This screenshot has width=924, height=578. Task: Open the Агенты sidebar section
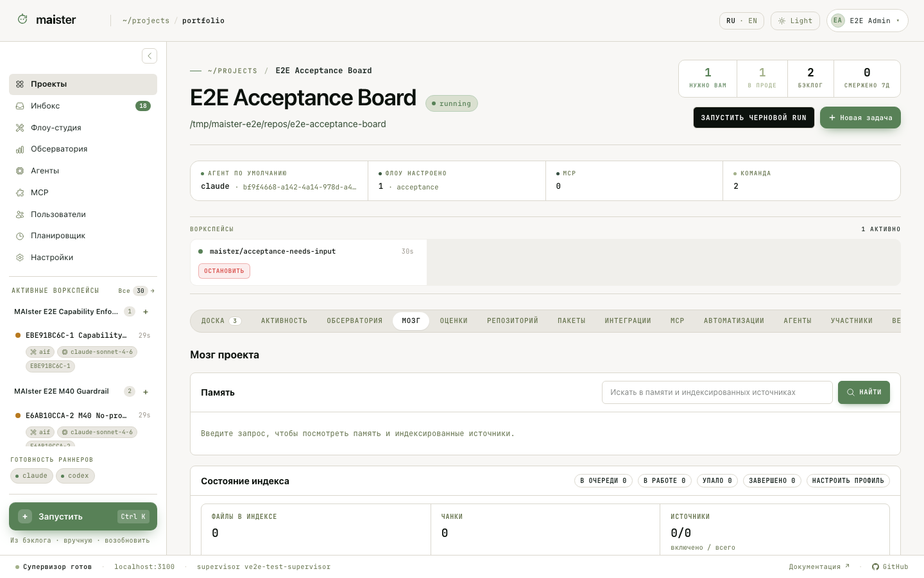coord(83,171)
